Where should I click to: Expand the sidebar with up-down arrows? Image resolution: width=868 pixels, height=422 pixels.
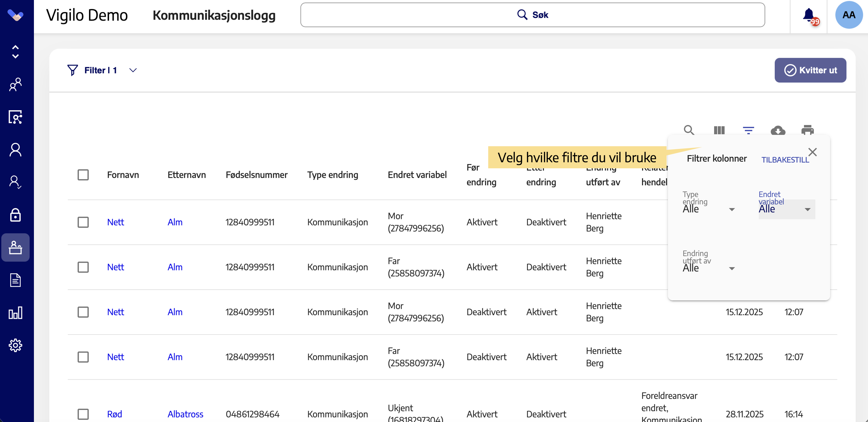pyautogui.click(x=15, y=52)
